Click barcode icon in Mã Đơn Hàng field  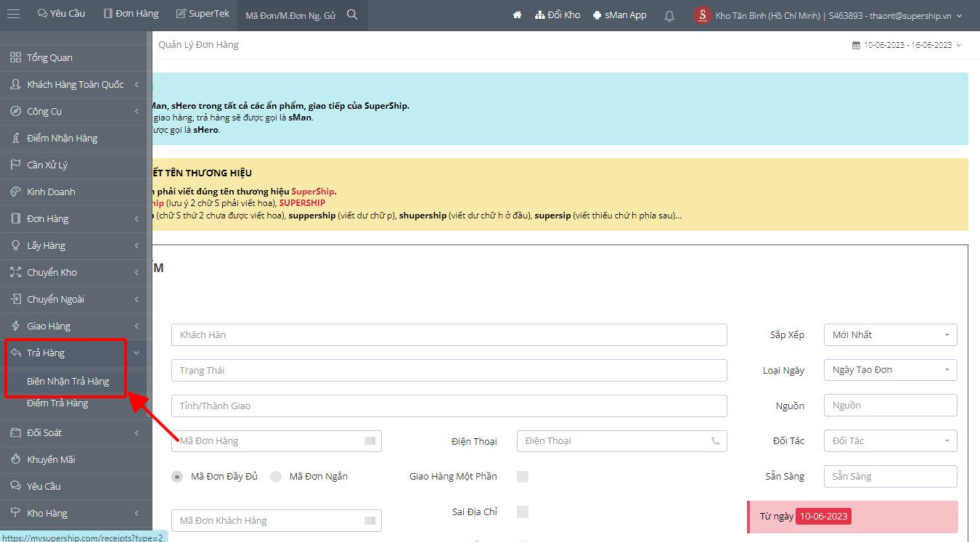370,440
